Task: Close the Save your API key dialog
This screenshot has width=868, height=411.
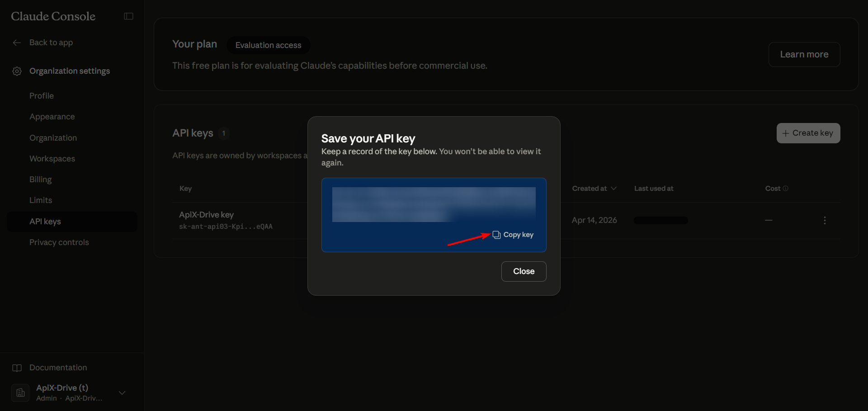Action: 524,271
